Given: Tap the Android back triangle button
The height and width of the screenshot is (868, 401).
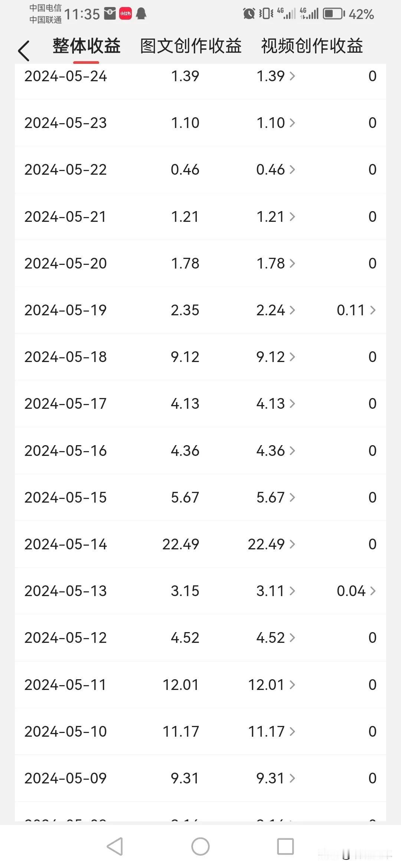Looking at the screenshot, I should click(x=115, y=846).
